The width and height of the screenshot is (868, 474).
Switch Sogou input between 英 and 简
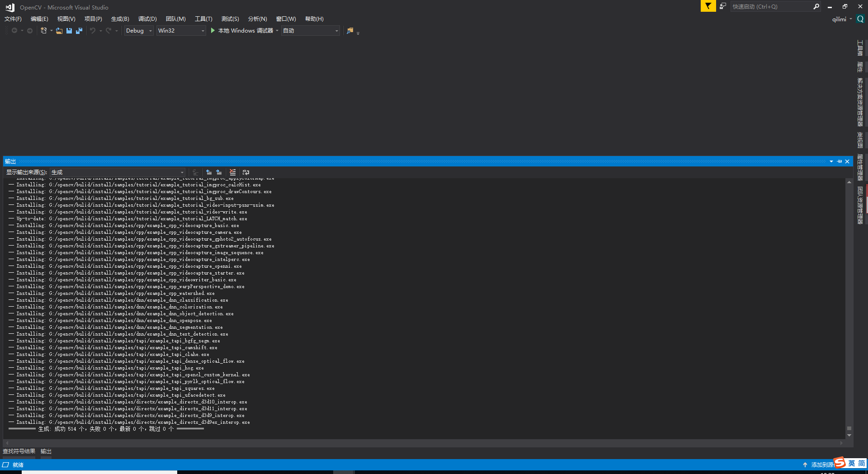point(852,464)
